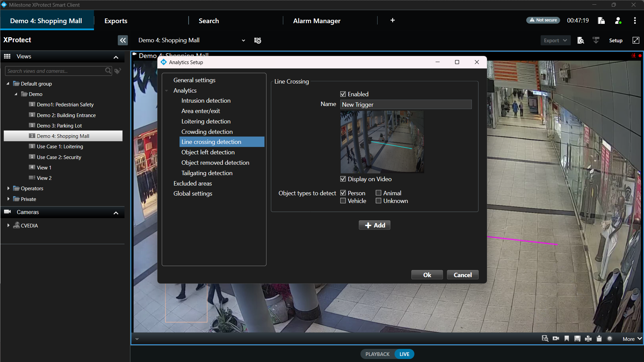The height and width of the screenshot is (362, 644).
Task: Toggle full screen mode icon
Action: coord(636,40)
